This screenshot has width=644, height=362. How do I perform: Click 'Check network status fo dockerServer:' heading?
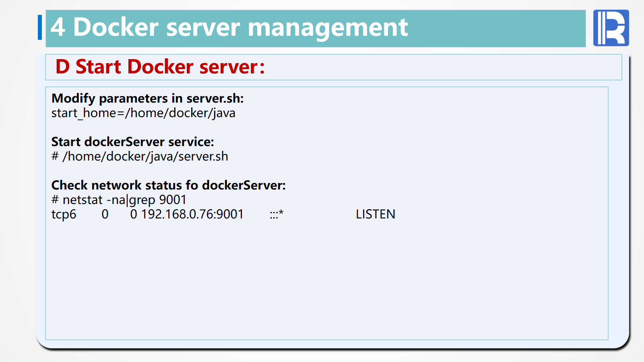coord(168,185)
